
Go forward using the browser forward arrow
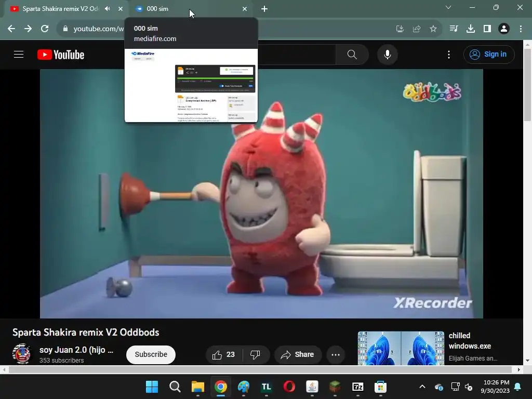tap(28, 29)
